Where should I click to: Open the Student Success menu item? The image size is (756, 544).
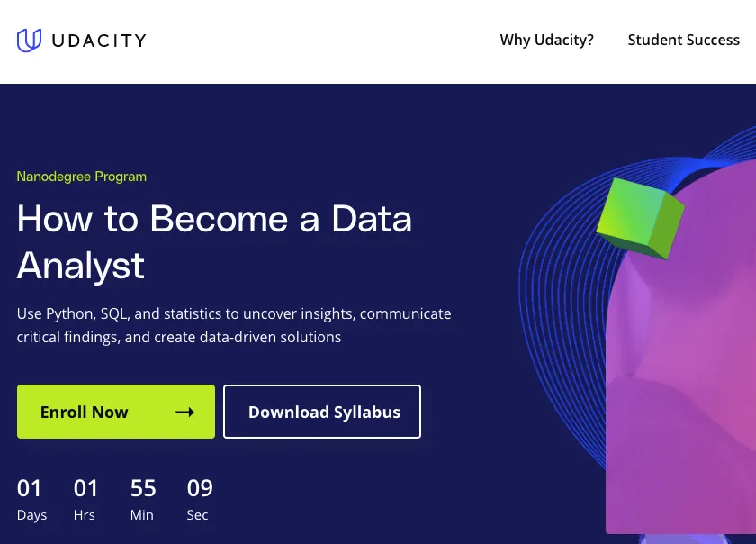(x=684, y=41)
